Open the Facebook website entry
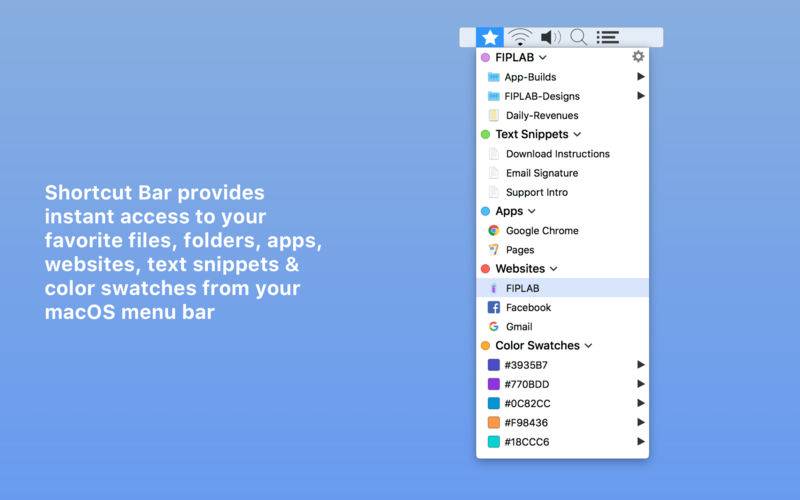The width and height of the screenshot is (800, 500). [x=562, y=307]
